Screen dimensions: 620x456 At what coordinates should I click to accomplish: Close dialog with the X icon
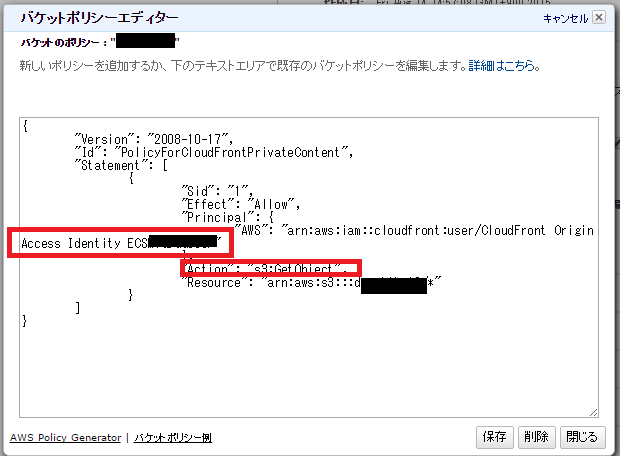[599, 17]
